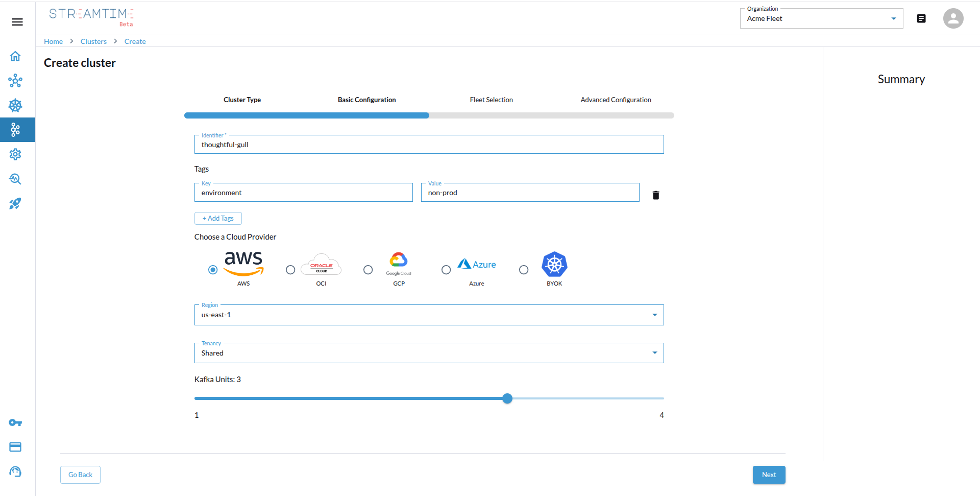Open the key credentials sidebar icon

[x=15, y=422]
